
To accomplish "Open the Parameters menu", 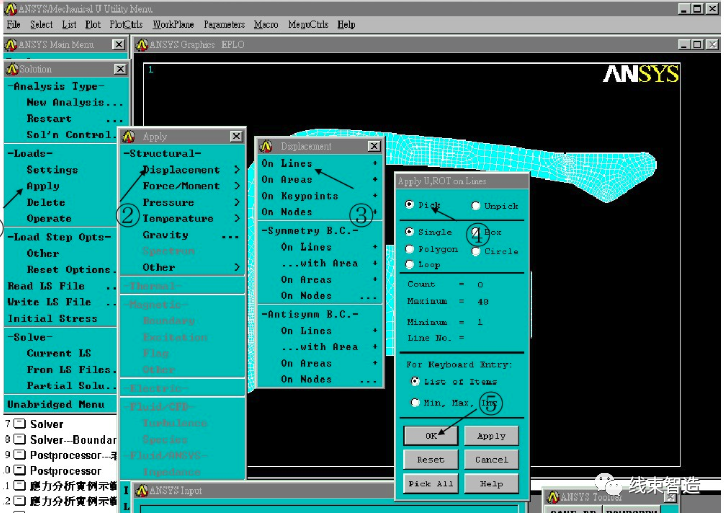I will pos(224,24).
